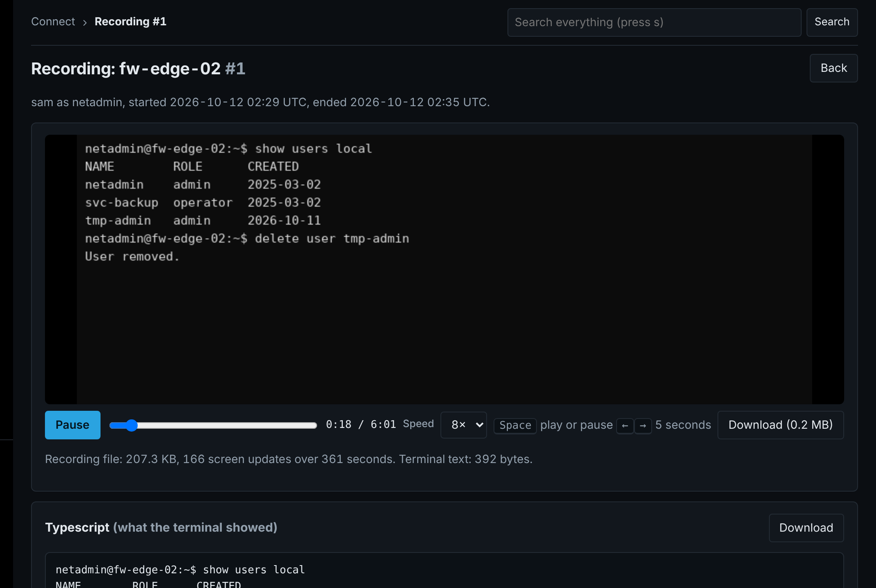876x588 pixels.
Task: Click the #1 recording number in heading
Action: (x=235, y=69)
